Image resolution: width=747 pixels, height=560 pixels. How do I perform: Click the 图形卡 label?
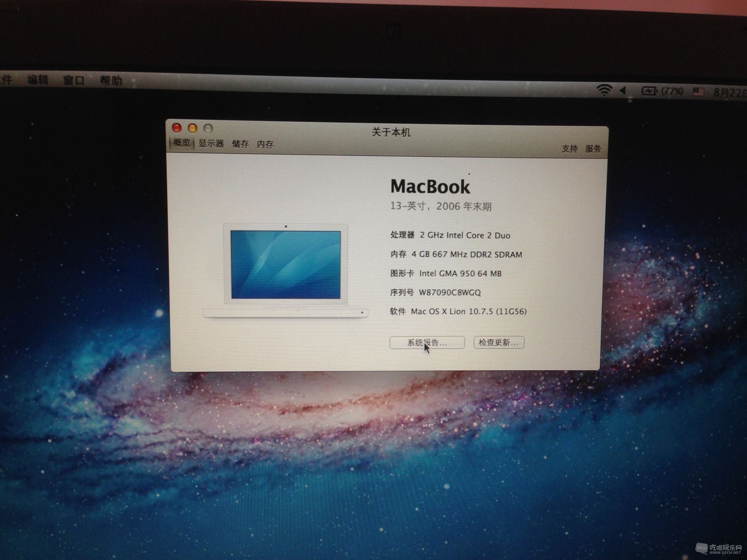(402, 273)
